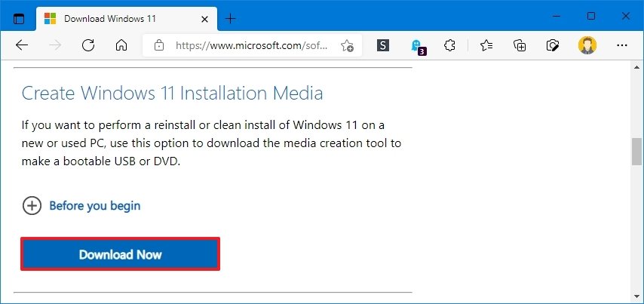Open the user profile avatar

click(587, 45)
